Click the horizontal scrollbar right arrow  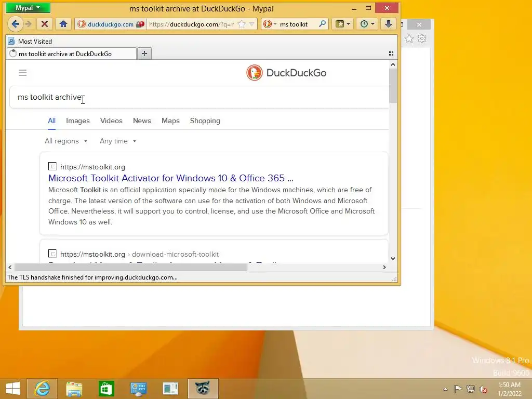coord(384,268)
